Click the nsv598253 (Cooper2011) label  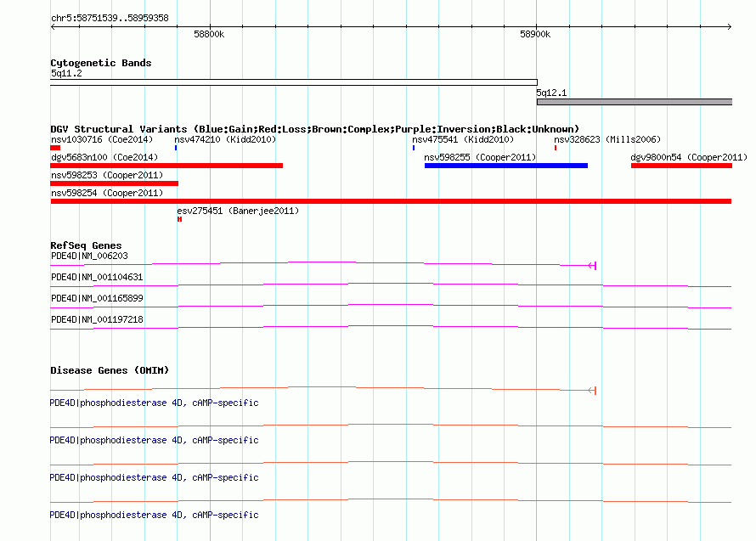point(107,175)
